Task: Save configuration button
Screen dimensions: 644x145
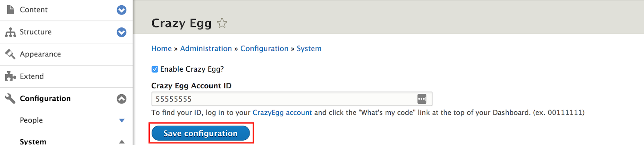Action: click(200, 133)
